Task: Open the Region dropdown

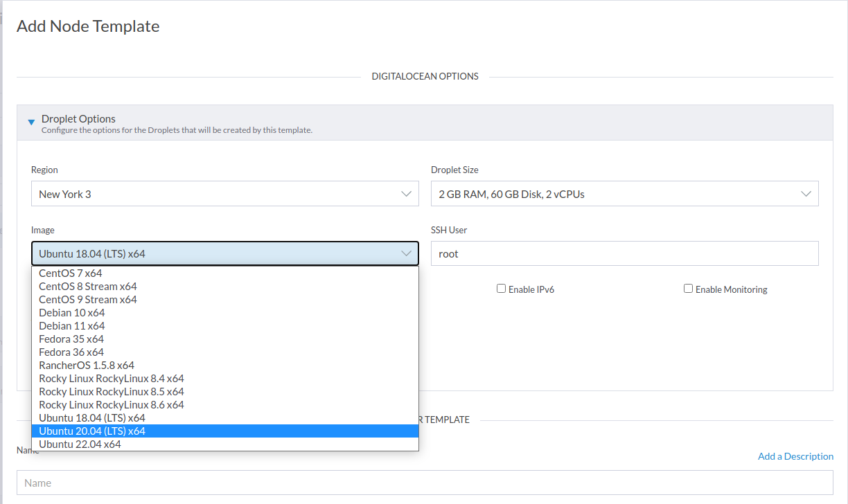Action: point(225,194)
